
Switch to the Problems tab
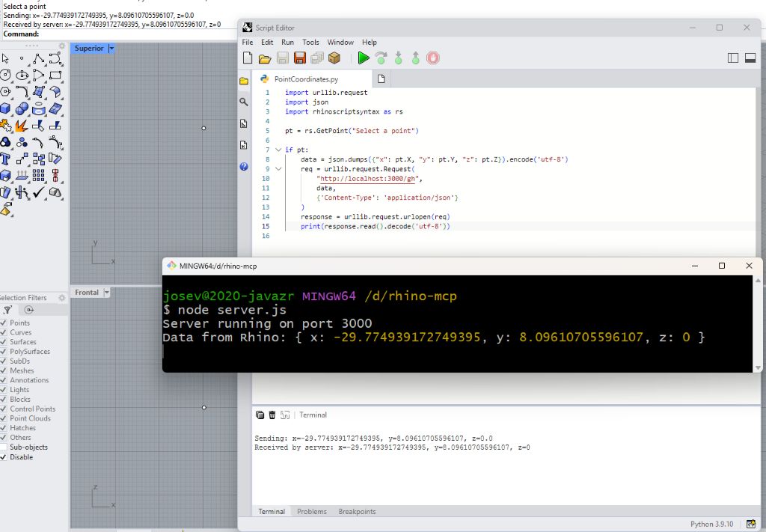(x=312, y=512)
